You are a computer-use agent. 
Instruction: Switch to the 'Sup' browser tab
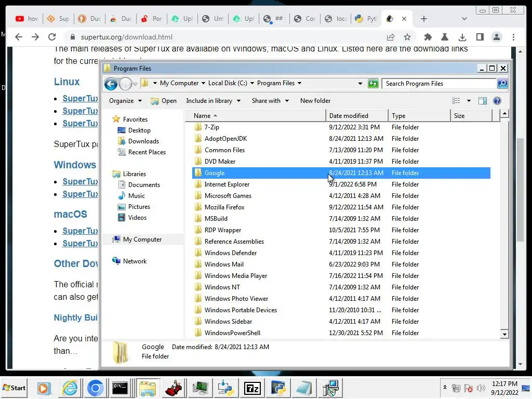pos(58,19)
